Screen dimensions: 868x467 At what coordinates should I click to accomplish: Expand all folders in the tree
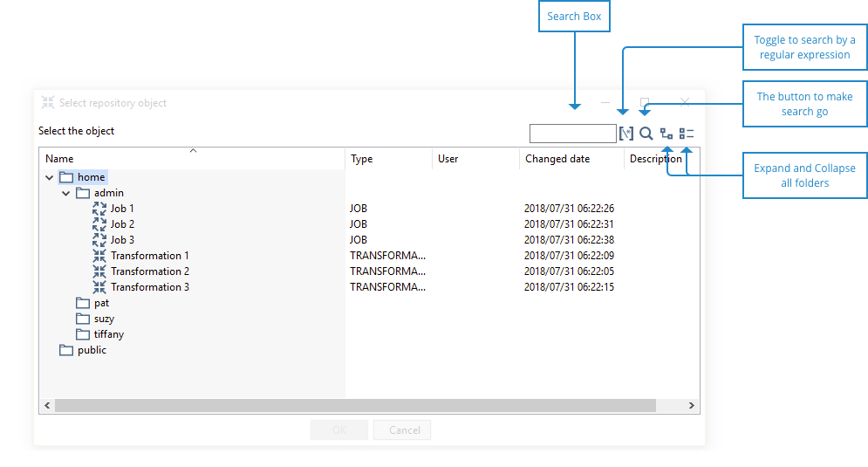tap(666, 134)
